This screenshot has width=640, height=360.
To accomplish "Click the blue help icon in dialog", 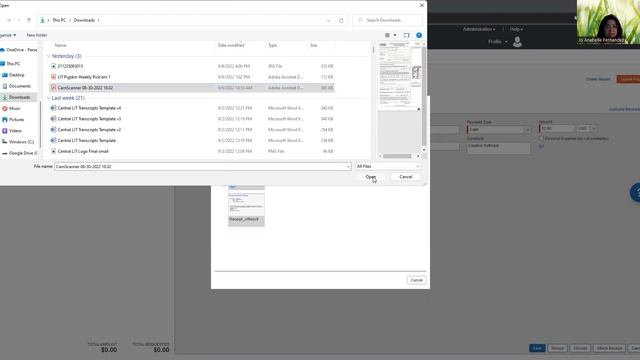I will click(x=419, y=35).
